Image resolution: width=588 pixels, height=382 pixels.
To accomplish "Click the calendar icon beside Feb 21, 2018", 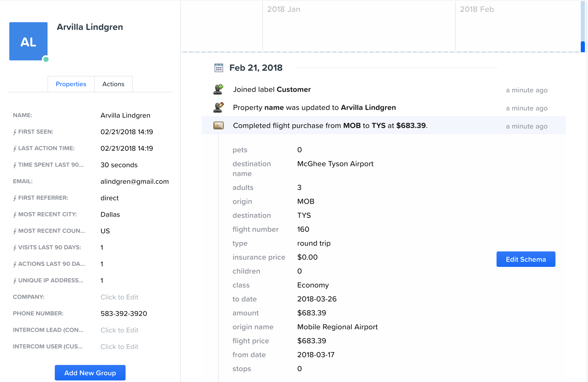I will point(219,68).
